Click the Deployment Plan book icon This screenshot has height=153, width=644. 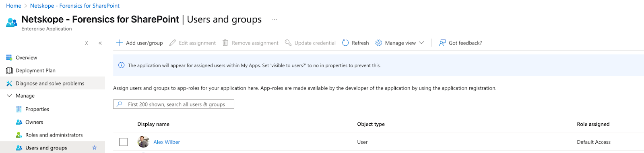(x=9, y=70)
